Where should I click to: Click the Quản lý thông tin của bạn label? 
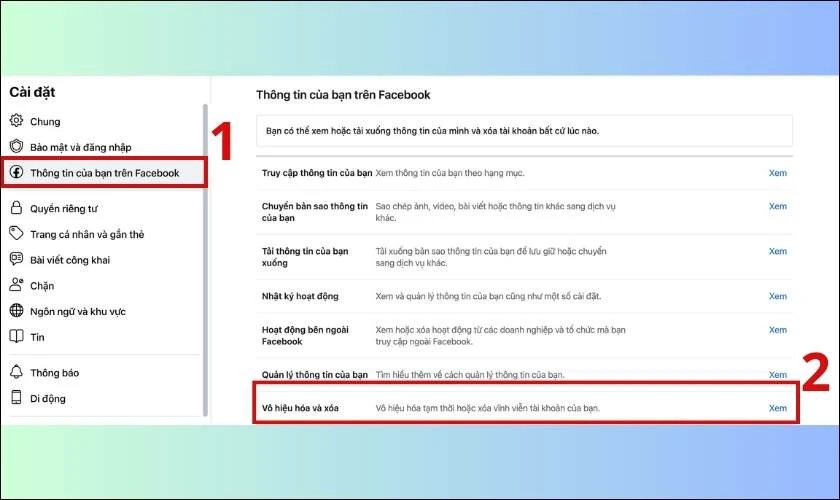coord(314,375)
